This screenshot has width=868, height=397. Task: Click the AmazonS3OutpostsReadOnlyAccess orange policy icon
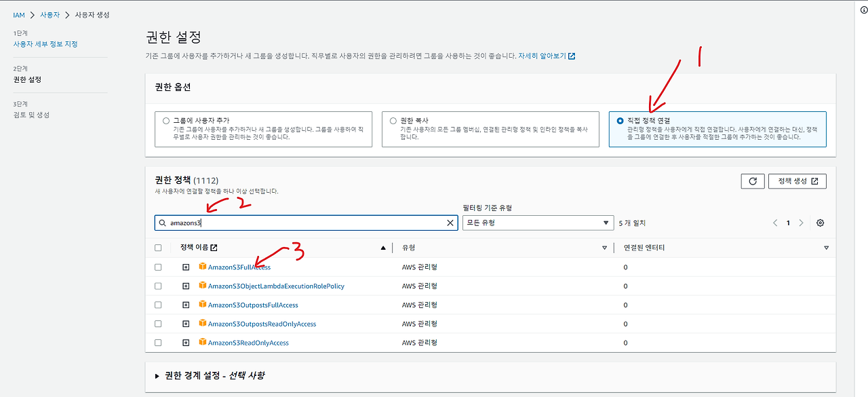(x=202, y=324)
